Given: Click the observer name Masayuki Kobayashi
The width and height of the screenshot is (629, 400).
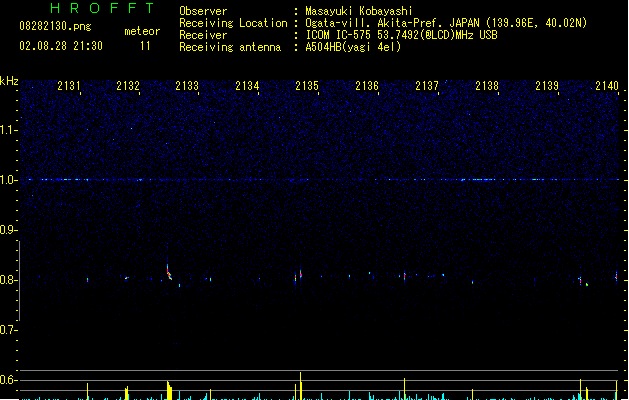Looking at the screenshot, I should point(359,11).
